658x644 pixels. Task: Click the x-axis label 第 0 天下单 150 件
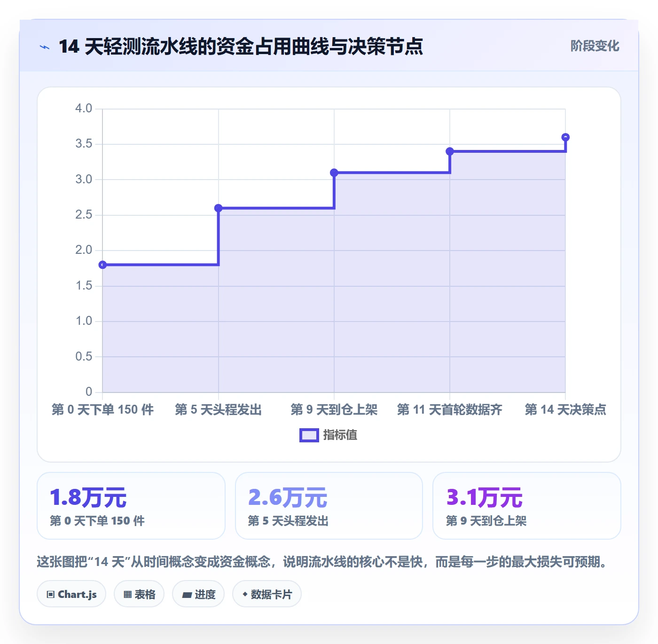[x=102, y=409]
